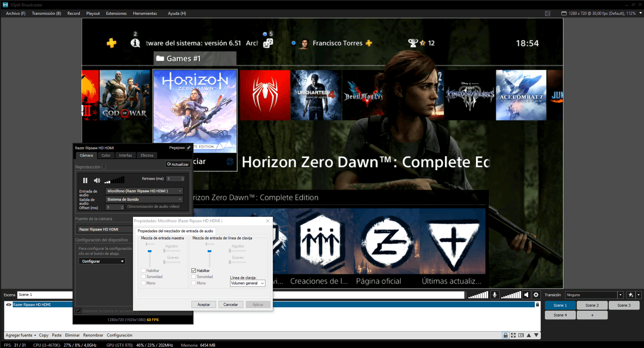Open the Configurar dropdown button
This screenshot has height=348, width=644.
[x=102, y=261]
